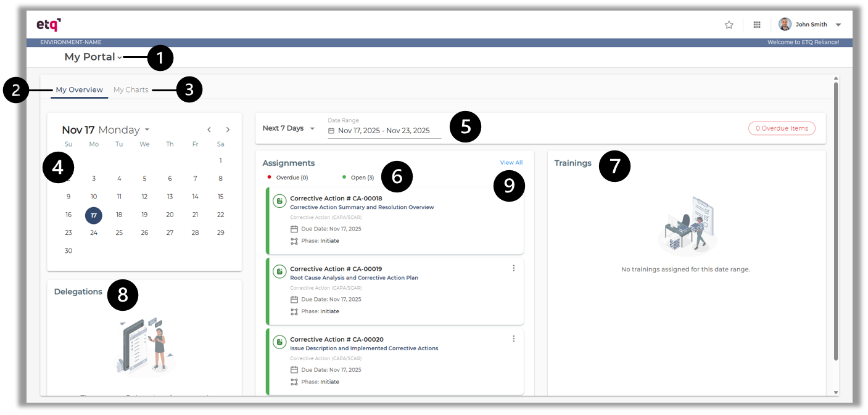This screenshot has width=868, height=415.
Task: Click the favorites star icon
Action: (729, 25)
